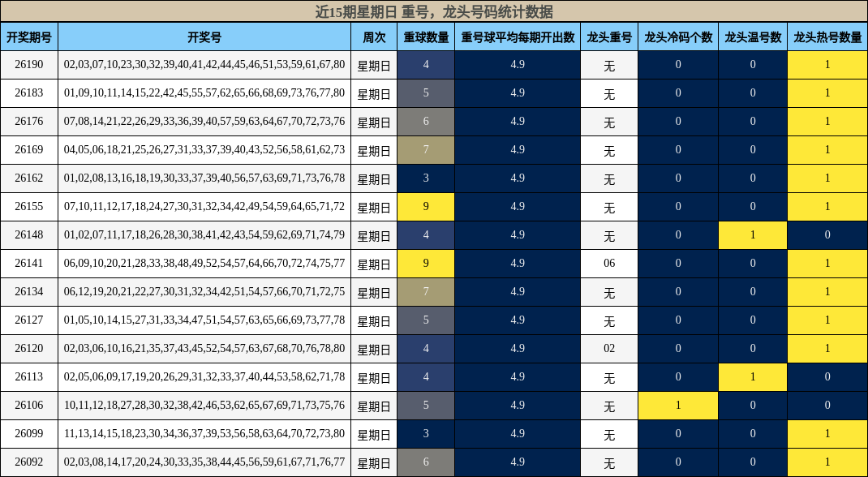The height and width of the screenshot is (477, 868).
Task: Click the 龙头重号 value 02 in row 26120
Action: (x=609, y=349)
